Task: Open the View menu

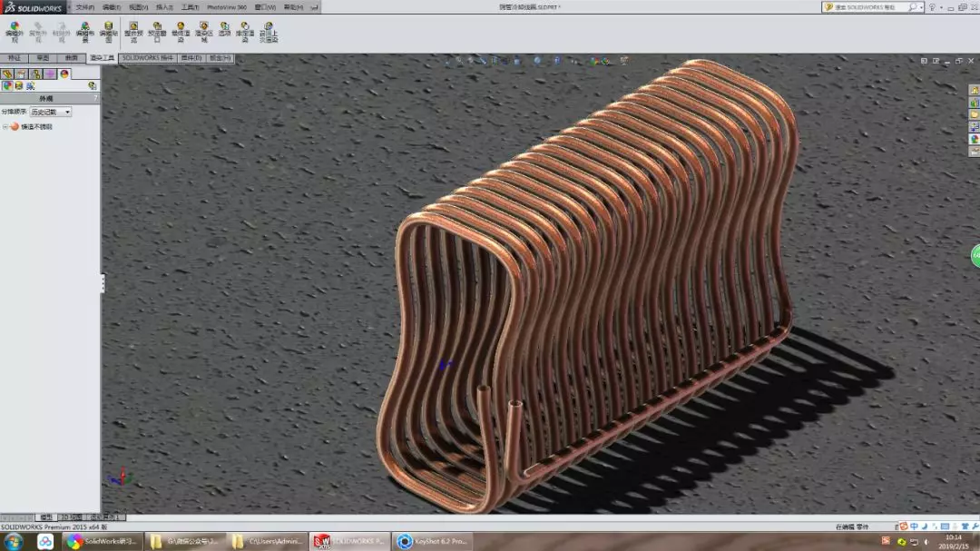Action: tap(138, 7)
